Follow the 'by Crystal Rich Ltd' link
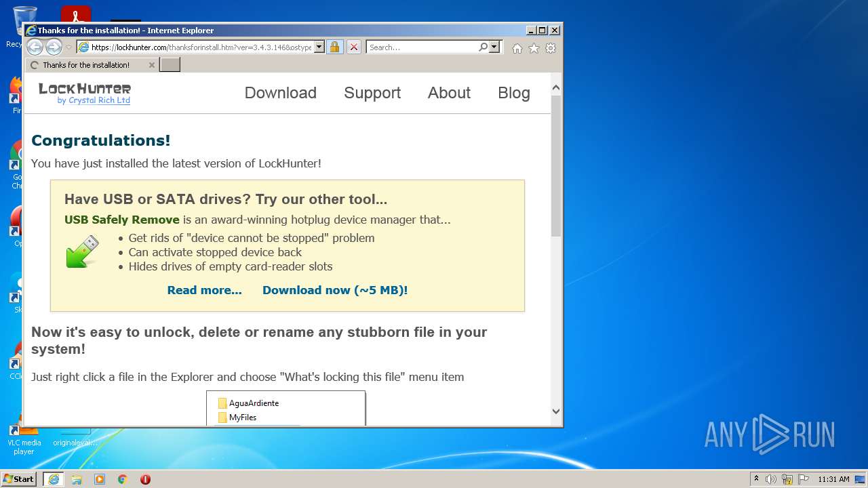Image resolution: width=868 pixels, height=488 pixels. click(x=94, y=100)
